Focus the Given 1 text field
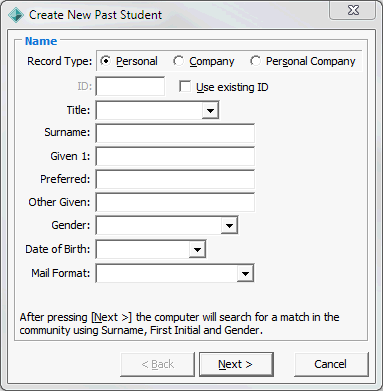 [175, 156]
